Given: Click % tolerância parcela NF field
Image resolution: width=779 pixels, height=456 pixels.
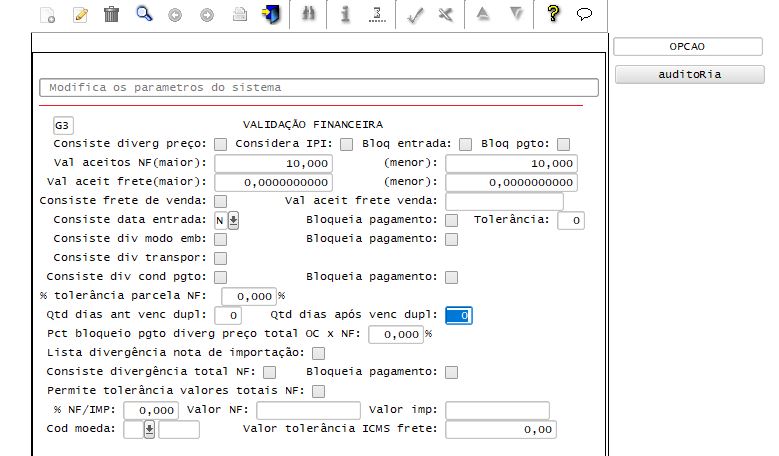Looking at the screenshot, I should tap(249, 297).
